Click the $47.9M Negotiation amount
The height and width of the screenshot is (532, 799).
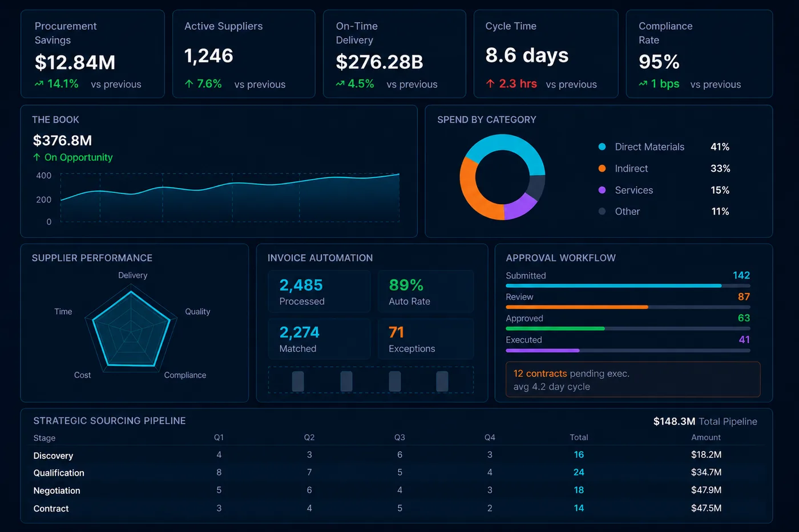(x=706, y=490)
